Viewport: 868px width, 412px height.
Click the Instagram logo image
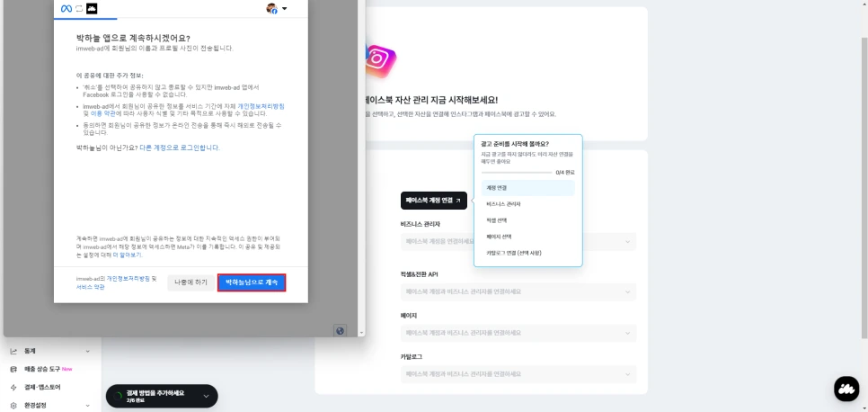pos(379,60)
